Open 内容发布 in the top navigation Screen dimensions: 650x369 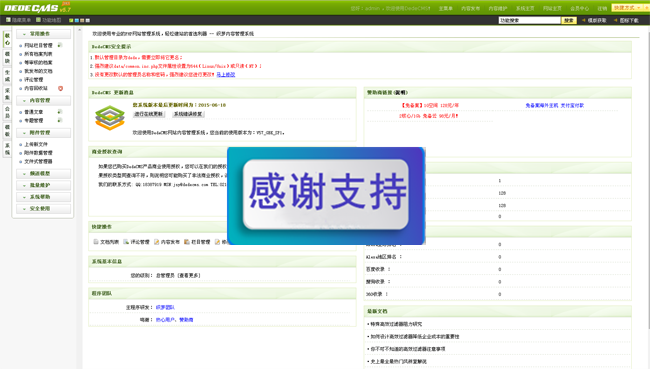471,8
